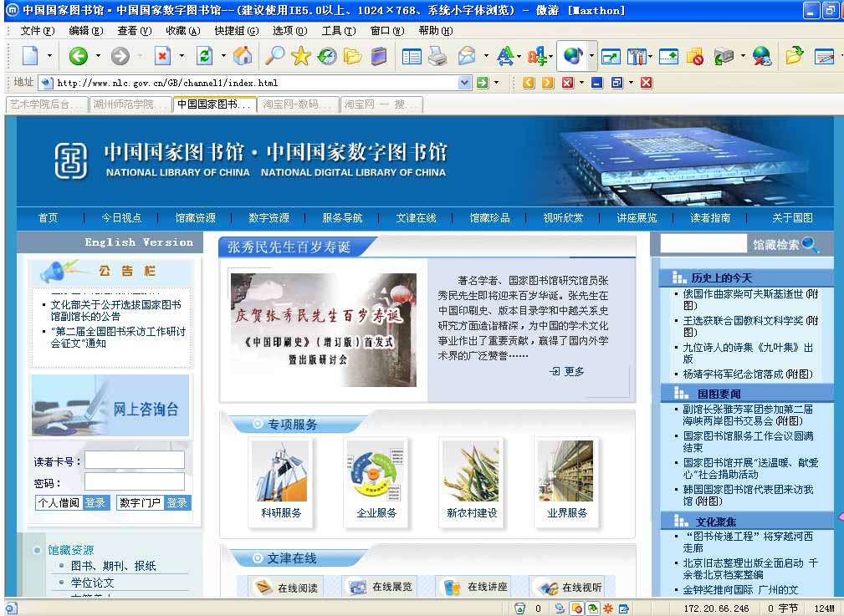This screenshot has height=616, width=844.
Task: Click the orange sun icon in status bar
Action: click(608, 608)
